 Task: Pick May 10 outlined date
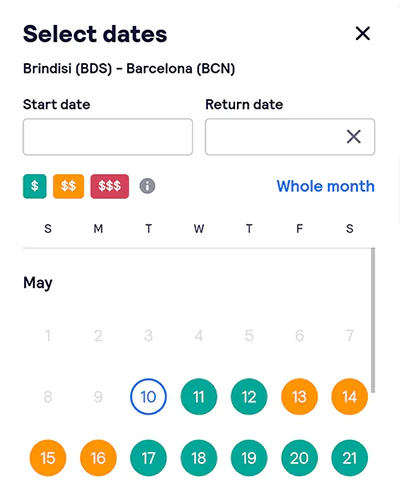tap(148, 397)
